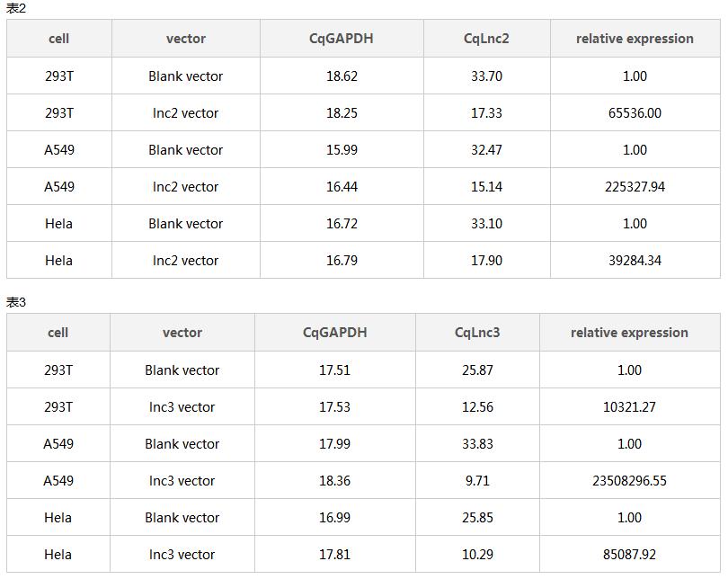Click the cell containing 17.33
Screen dimensions: 728x579
tap(486, 113)
